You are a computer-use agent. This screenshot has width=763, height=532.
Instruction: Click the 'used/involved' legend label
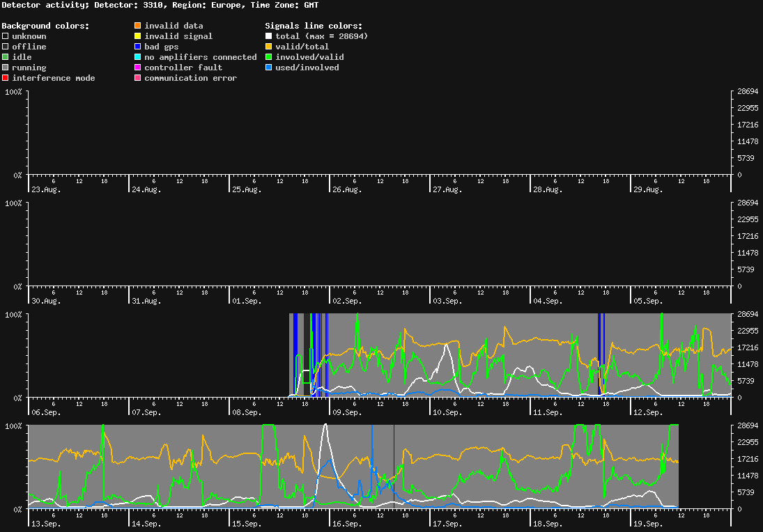307,68
